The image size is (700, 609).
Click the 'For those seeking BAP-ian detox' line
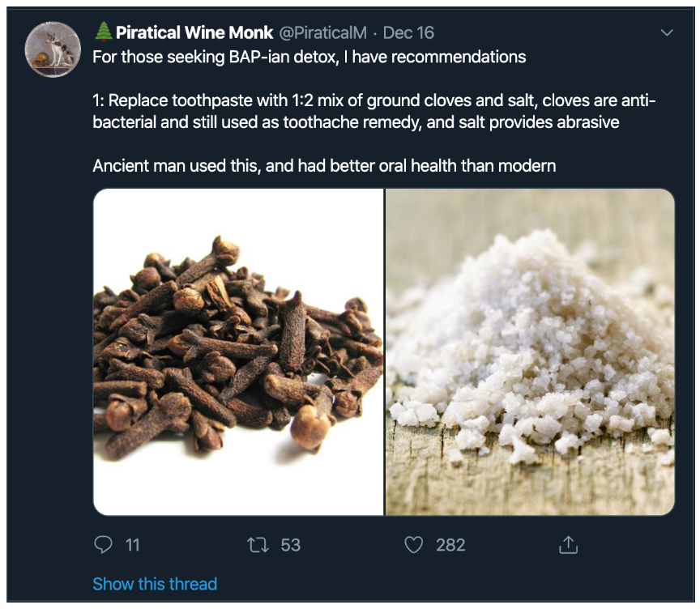[309, 57]
